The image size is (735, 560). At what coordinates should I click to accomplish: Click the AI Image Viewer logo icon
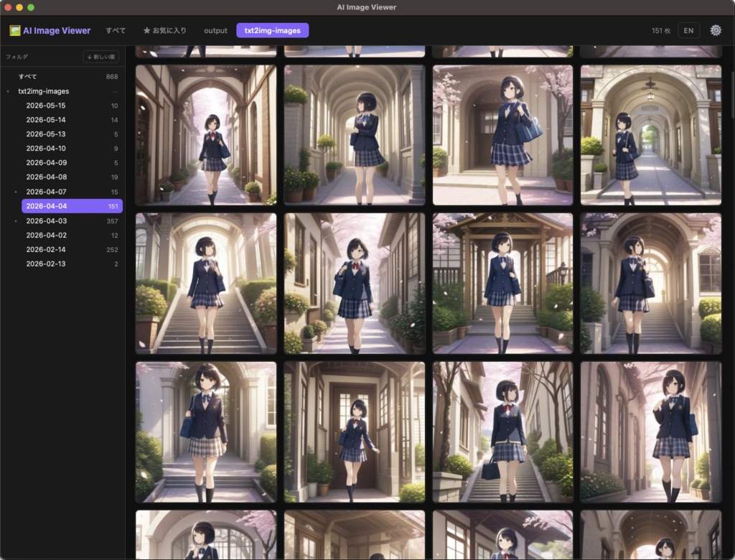pyautogui.click(x=15, y=30)
